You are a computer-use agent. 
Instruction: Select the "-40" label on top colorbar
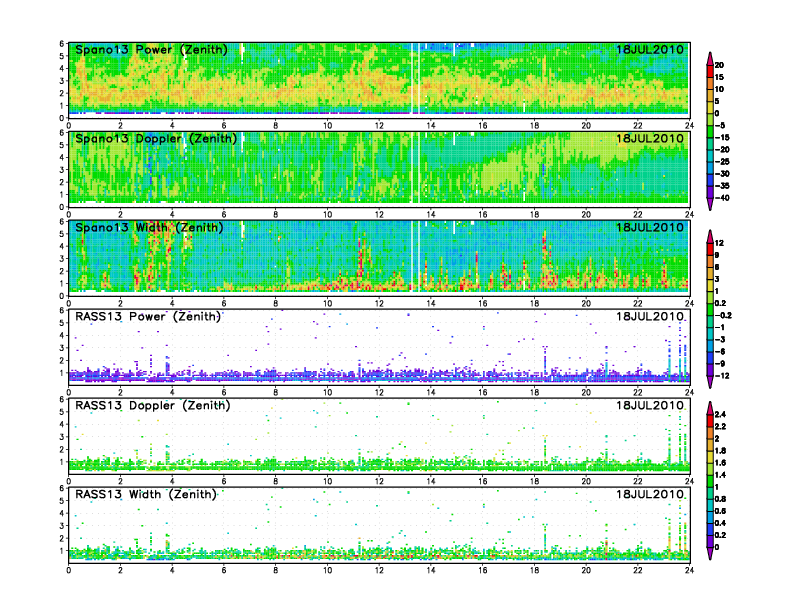tap(722, 198)
